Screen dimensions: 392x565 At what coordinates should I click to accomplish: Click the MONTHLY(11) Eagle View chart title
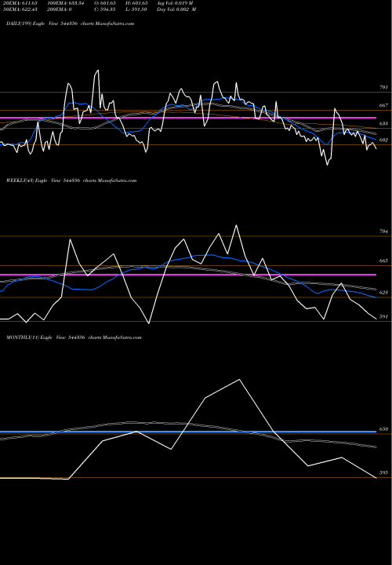74,337
